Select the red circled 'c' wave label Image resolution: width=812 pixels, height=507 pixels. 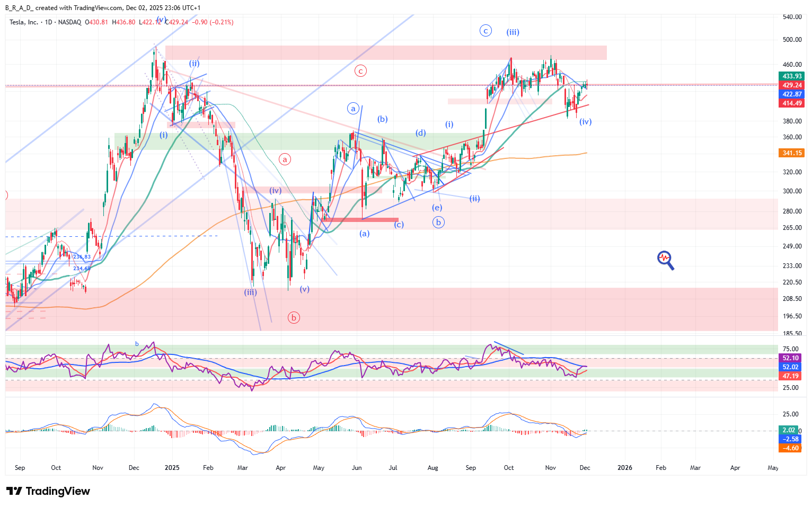pyautogui.click(x=360, y=71)
